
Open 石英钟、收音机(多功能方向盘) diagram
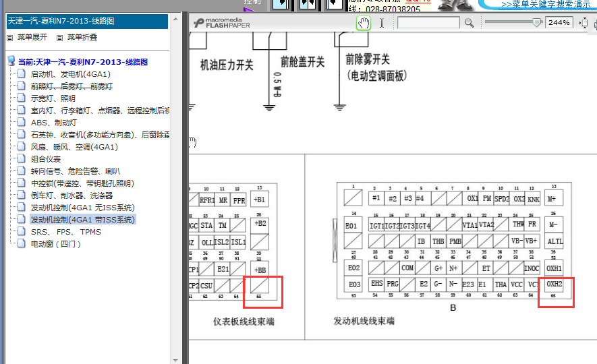[100, 135]
